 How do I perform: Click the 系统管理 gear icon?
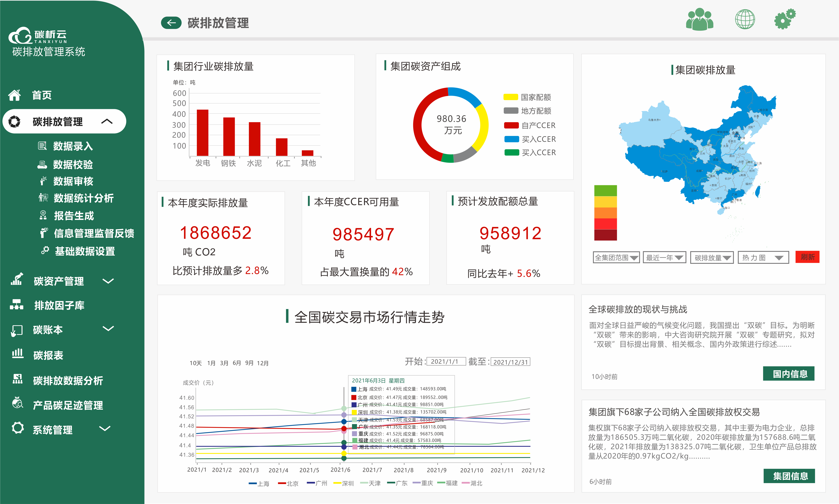pos(18,428)
